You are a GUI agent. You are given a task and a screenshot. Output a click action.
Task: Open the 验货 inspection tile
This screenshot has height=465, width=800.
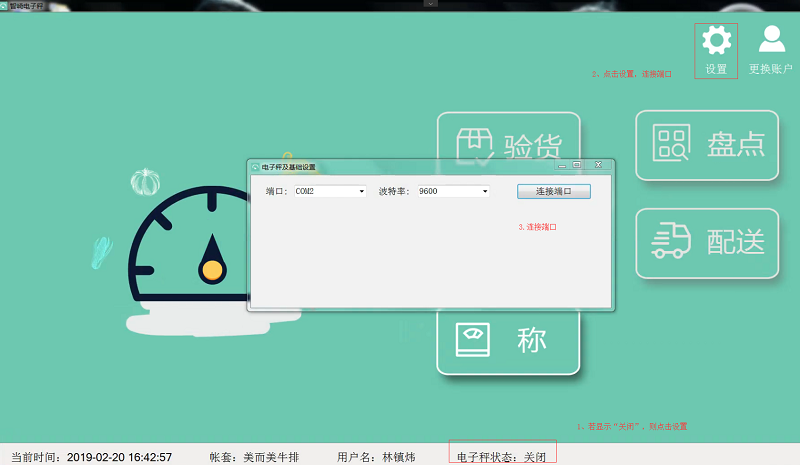[x=508, y=147]
